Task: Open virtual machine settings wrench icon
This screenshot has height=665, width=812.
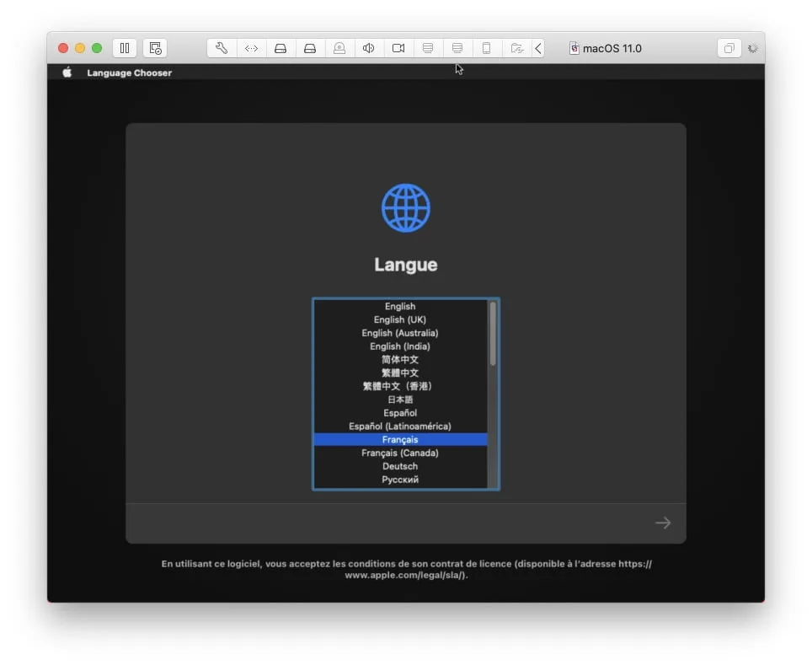Action: point(222,48)
